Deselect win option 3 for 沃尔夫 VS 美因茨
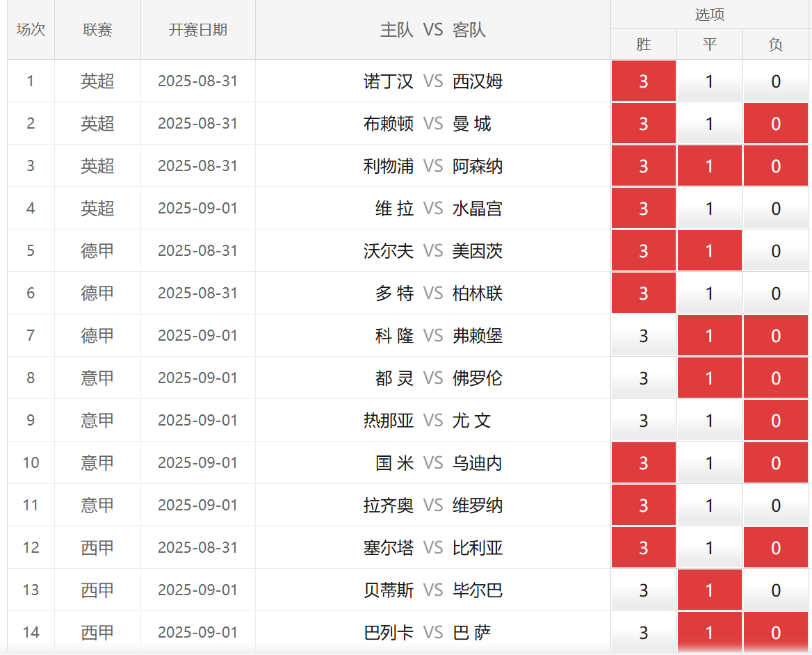 click(x=643, y=251)
